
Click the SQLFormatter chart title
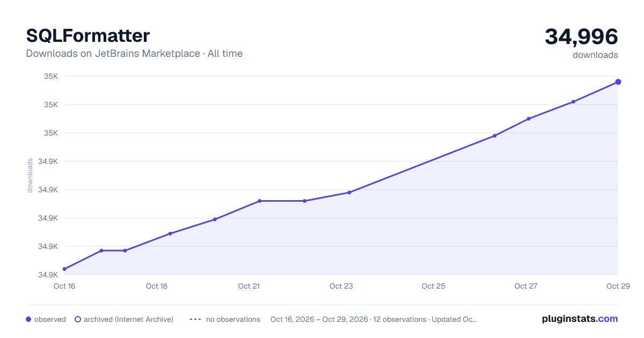coord(88,36)
